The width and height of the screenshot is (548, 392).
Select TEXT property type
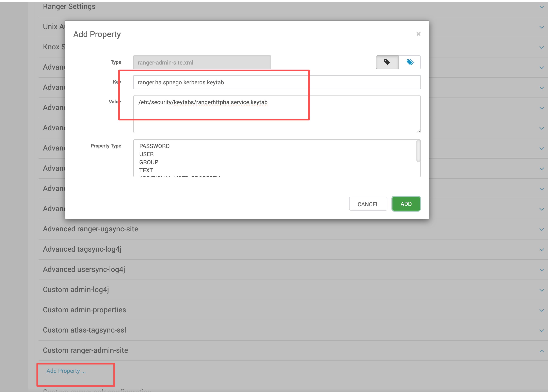pos(146,170)
